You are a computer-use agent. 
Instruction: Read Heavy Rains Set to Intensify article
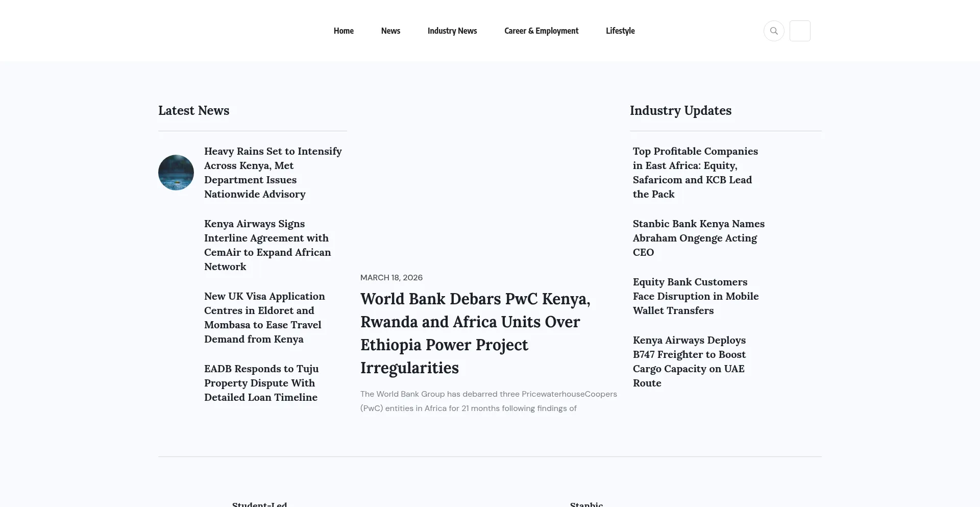click(273, 173)
